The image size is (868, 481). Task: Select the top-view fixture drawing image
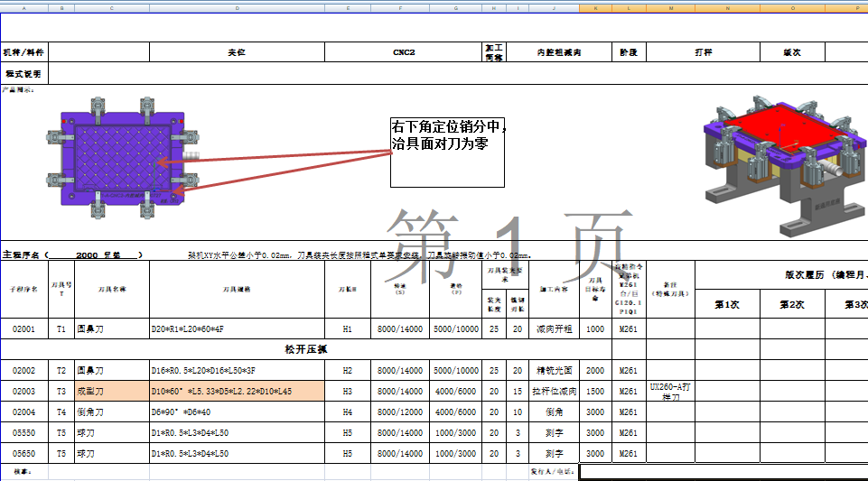(123, 158)
